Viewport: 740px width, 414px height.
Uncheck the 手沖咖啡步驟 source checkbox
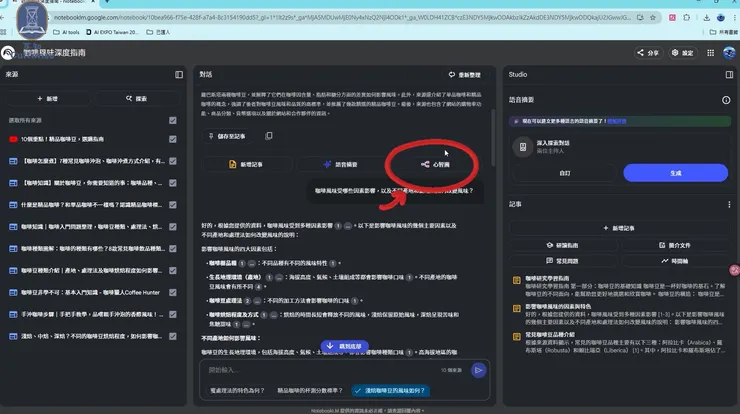coord(173,314)
